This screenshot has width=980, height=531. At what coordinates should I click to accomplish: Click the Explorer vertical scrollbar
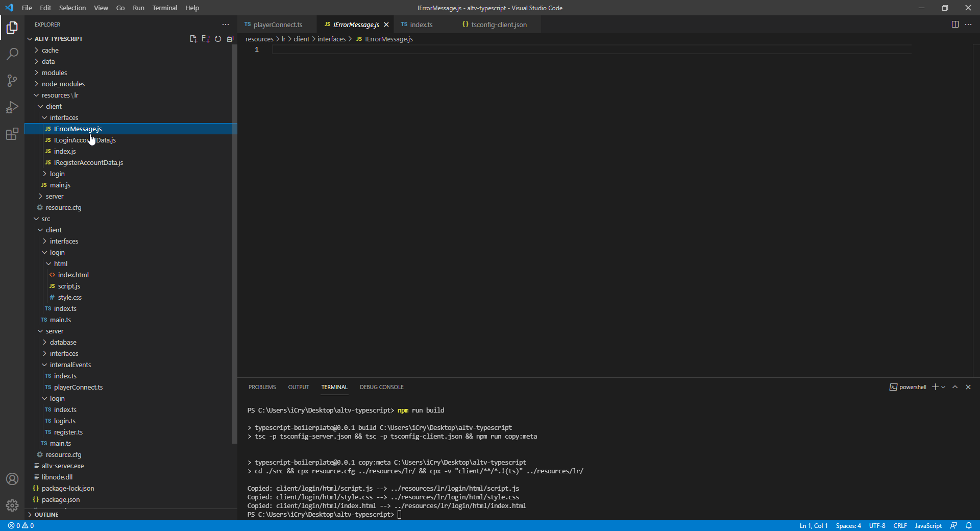[x=235, y=244]
